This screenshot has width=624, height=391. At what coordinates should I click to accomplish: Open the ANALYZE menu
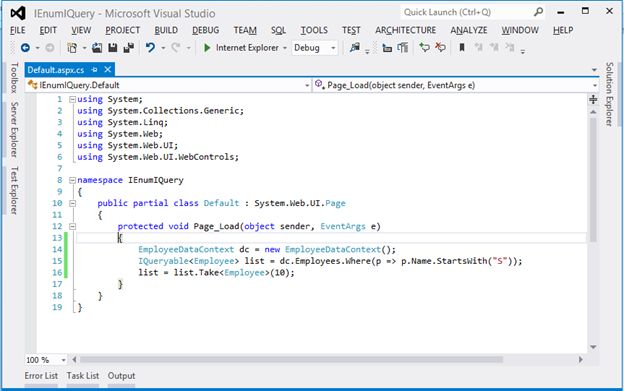469,30
